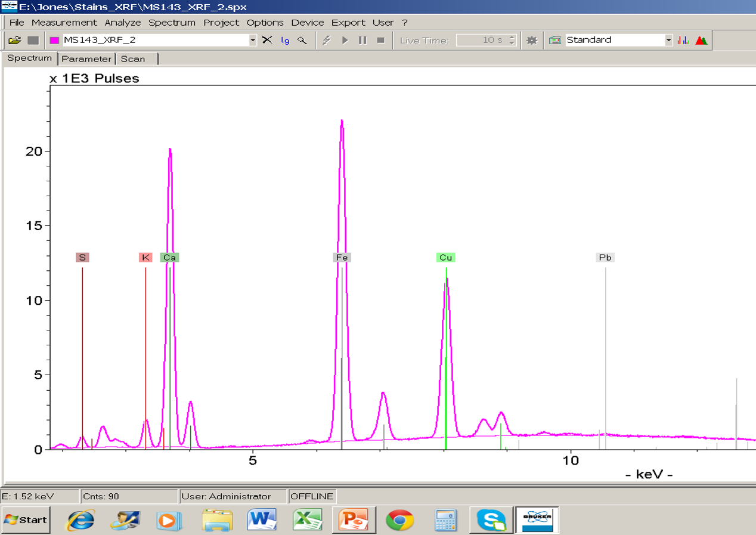Click the bar chart element lines icon
The image size is (756, 535).
pos(684,41)
